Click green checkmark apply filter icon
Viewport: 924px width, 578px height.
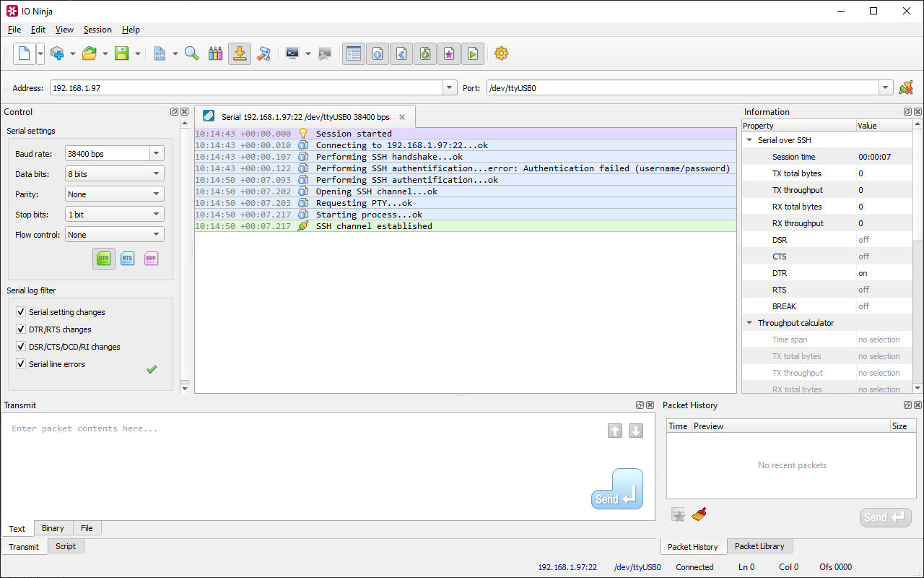pos(152,369)
